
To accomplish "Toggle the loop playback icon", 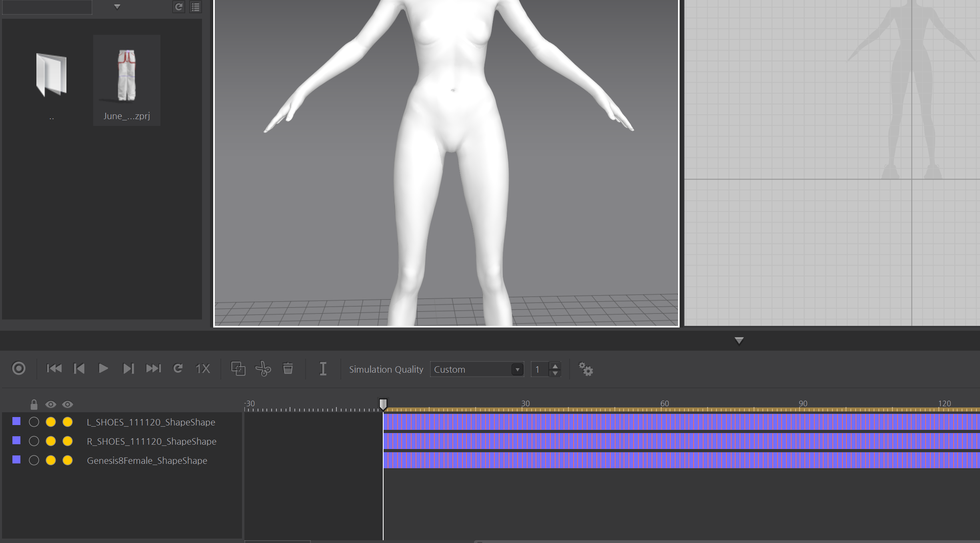I will [x=178, y=368].
